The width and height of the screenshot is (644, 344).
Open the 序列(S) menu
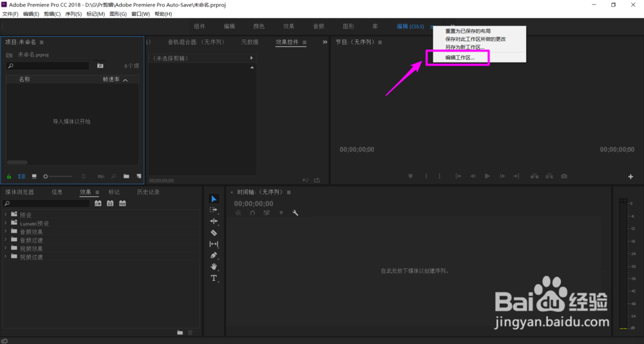pyautogui.click(x=73, y=14)
